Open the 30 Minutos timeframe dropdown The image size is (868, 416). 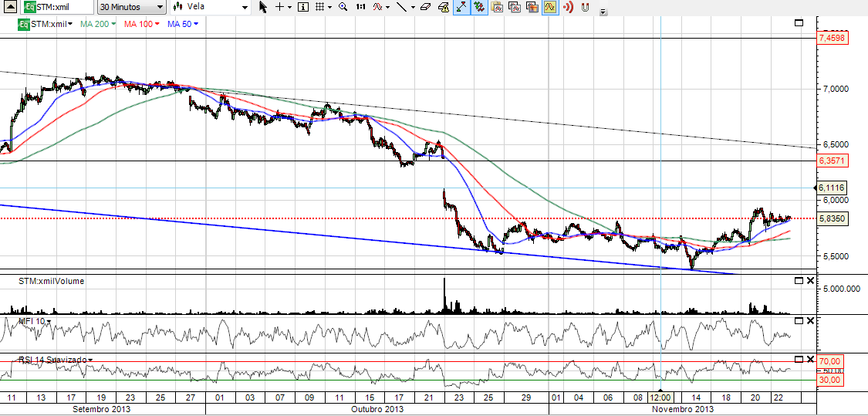pos(131,7)
